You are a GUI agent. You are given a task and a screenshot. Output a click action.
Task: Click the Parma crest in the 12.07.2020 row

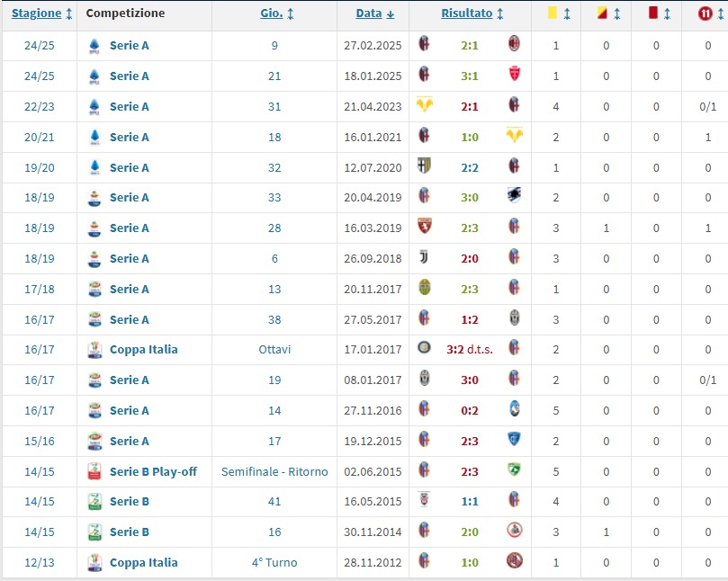point(425,167)
